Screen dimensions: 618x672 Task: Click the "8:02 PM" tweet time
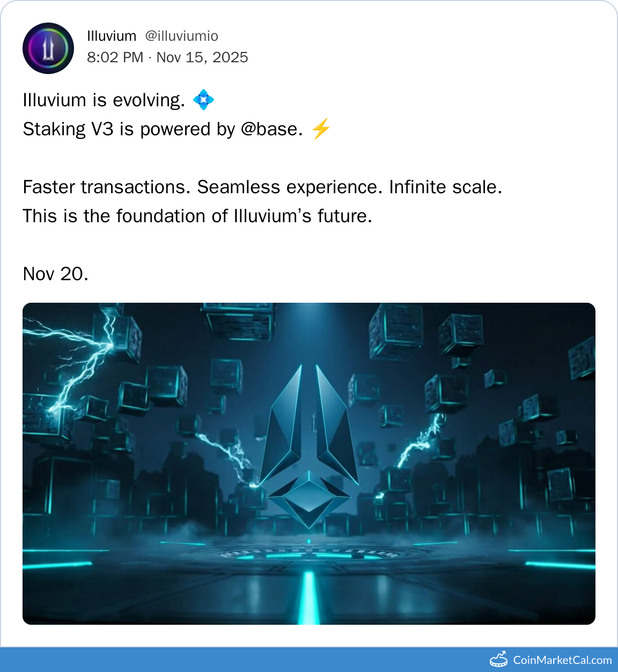115,57
